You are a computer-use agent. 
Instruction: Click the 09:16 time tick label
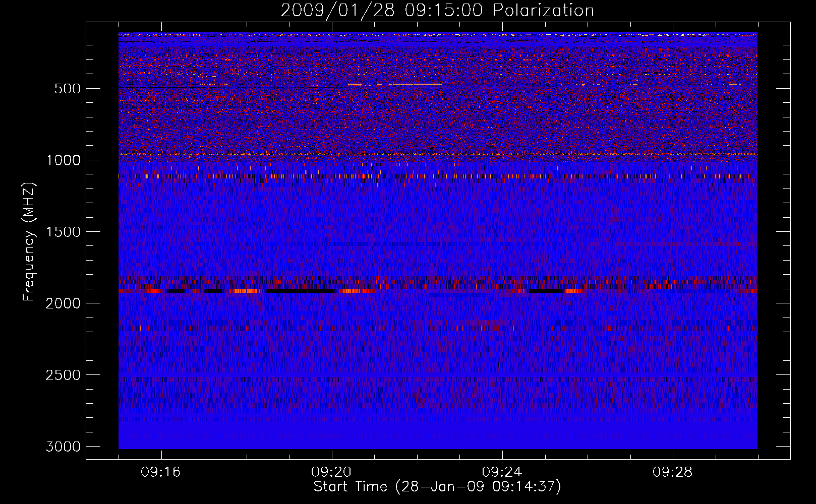point(161,472)
